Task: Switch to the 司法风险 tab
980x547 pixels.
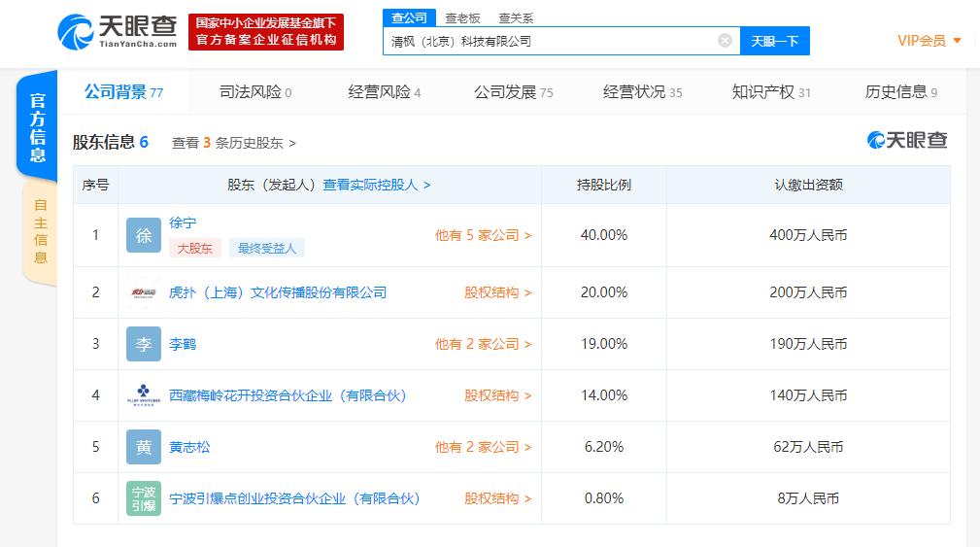Action: 255,92
